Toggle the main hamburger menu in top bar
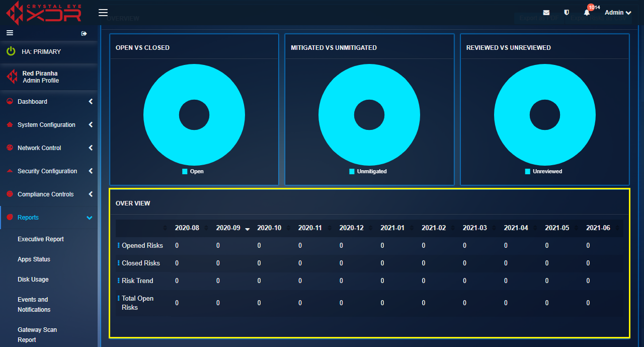 coord(103,13)
